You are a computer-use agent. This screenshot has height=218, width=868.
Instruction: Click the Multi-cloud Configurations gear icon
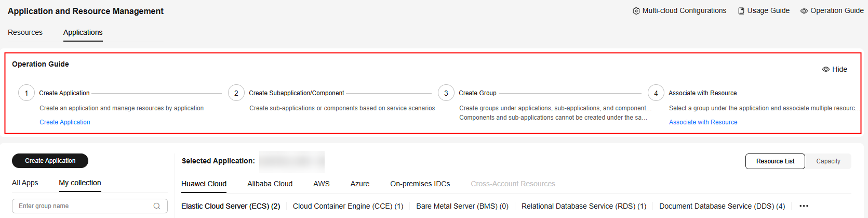(636, 11)
